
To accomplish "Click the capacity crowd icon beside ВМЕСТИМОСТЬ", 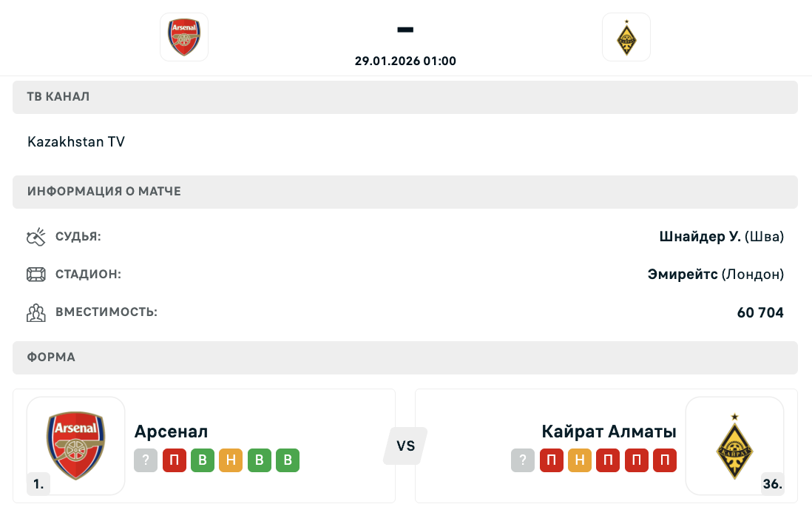I will (36, 312).
